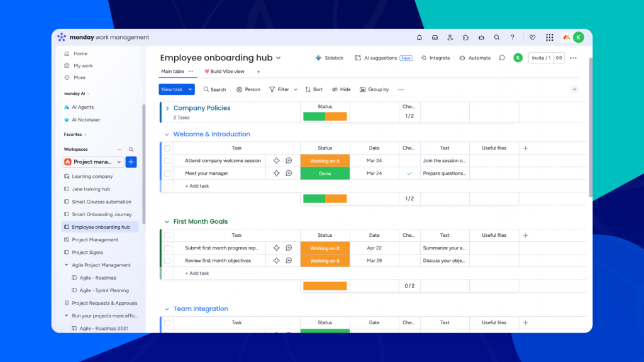Screen dimensions: 644x362
Task: Open the New task dropdown arrow
Action: [190, 90]
